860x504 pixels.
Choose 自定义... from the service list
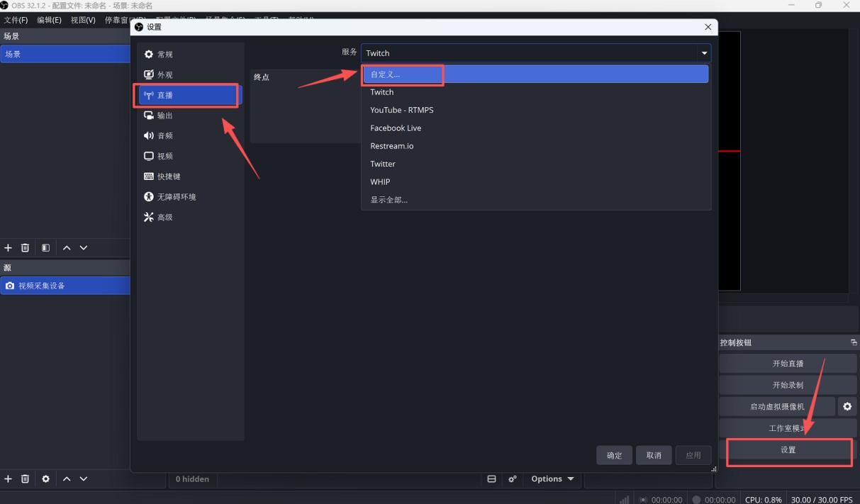pyautogui.click(x=535, y=74)
